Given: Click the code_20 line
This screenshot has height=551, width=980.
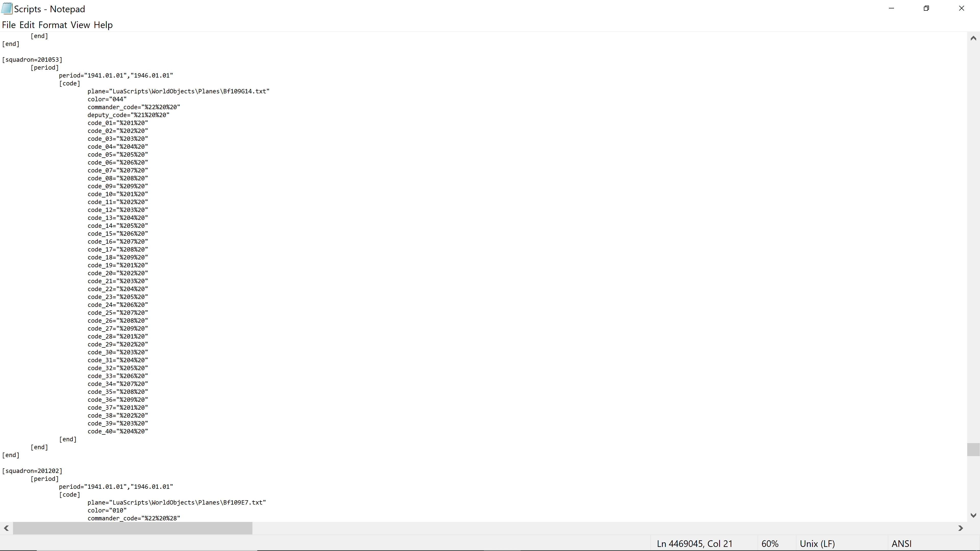Looking at the screenshot, I should point(118,273).
